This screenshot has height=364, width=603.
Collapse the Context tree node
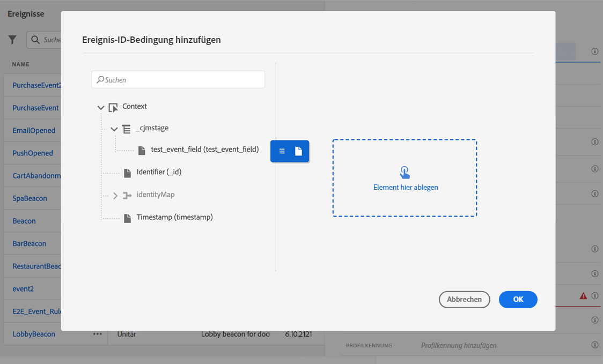point(101,108)
